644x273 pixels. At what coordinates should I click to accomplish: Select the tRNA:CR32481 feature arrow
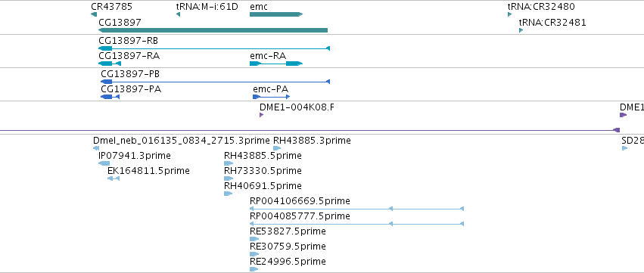click(521, 30)
